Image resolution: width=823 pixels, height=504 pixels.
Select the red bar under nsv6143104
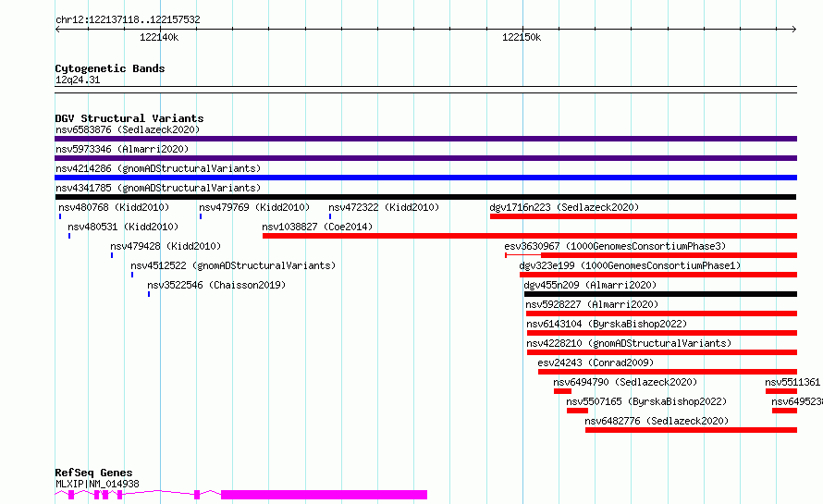point(662,333)
